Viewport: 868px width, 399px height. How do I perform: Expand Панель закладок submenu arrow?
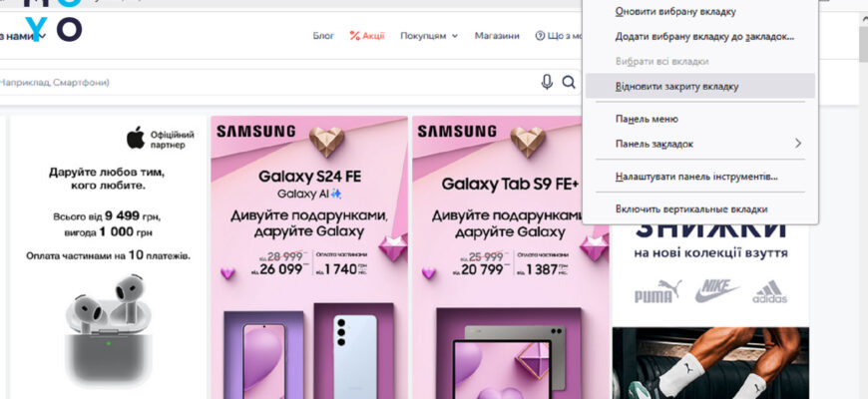click(x=798, y=144)
